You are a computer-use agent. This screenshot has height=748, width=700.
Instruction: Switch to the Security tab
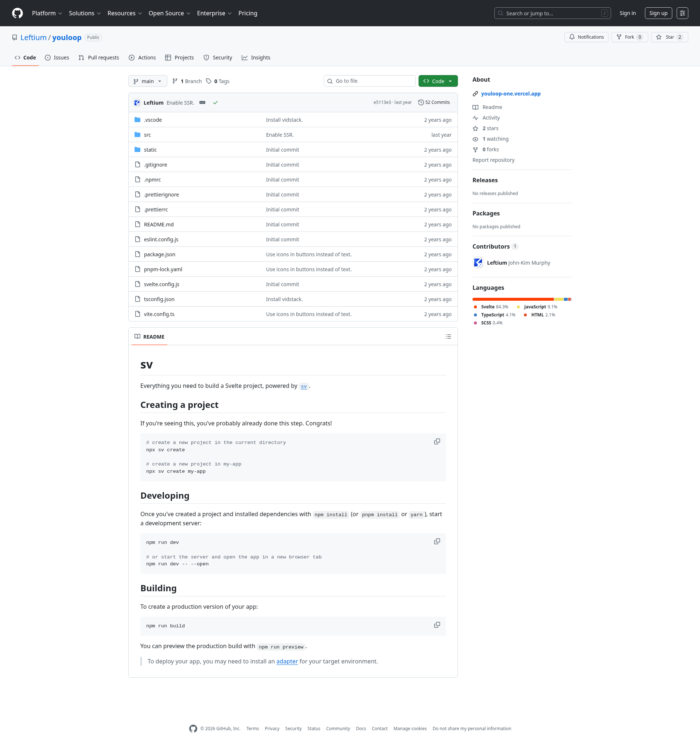click(218, 58)
